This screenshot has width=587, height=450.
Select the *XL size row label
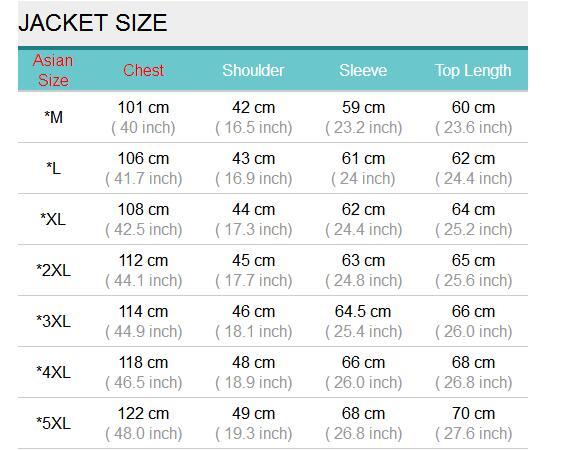tap(53, 219)
